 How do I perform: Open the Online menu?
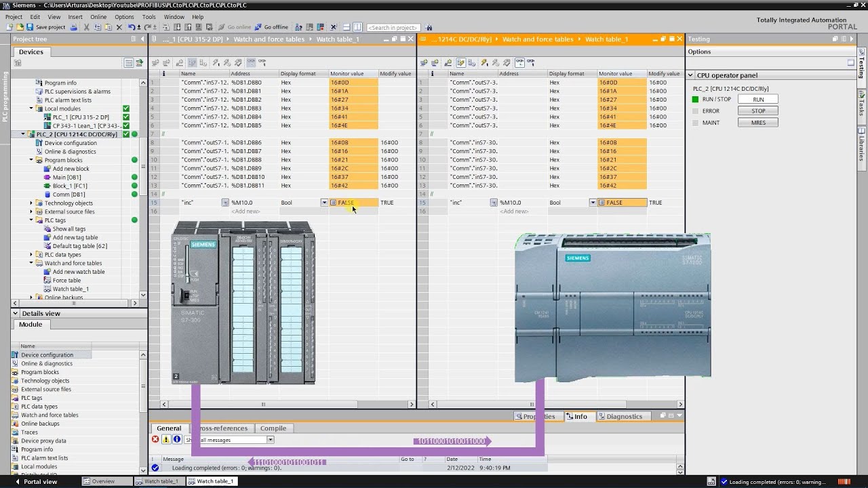[x=98, y=17]
